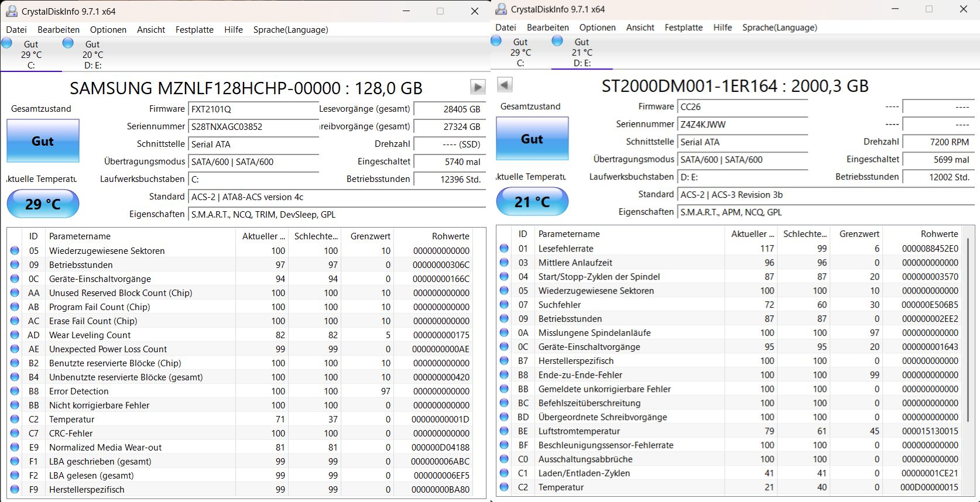Select Übergeordnete Schreibvorgänge row text
Viewport: 980px width, 502px height.
pos(603,417)
